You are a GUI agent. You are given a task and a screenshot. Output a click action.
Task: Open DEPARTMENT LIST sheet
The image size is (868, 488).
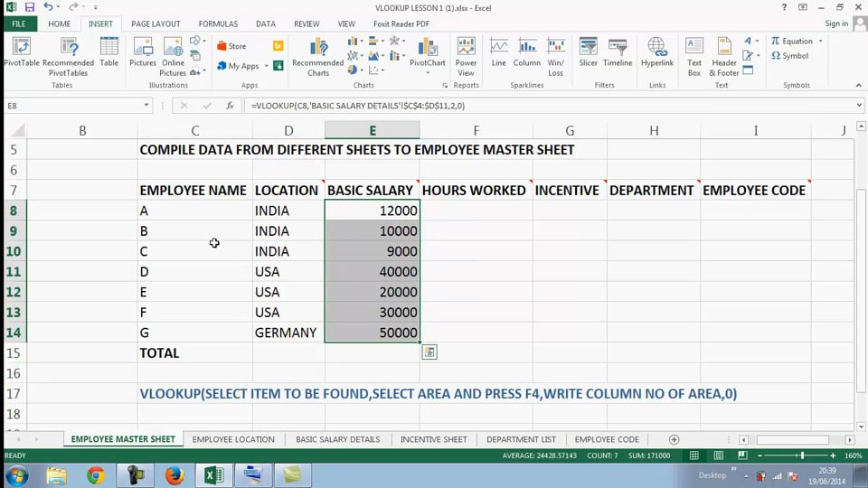click(521, 439)
